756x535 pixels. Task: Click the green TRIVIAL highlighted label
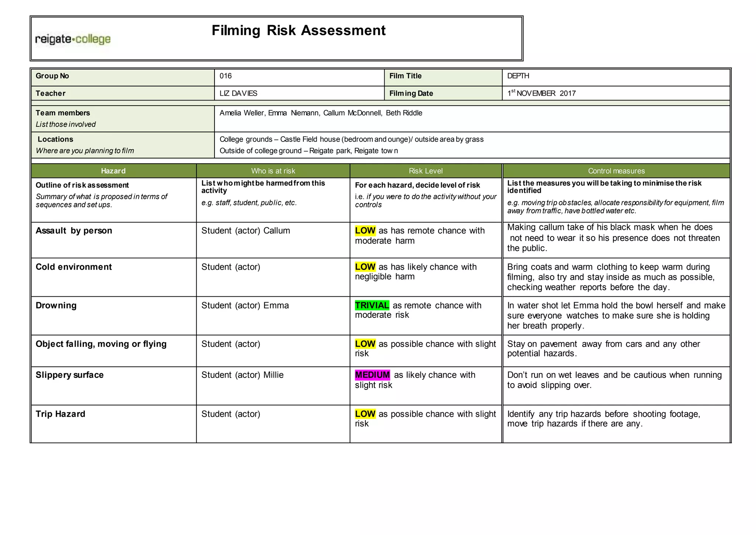[372, 306]
